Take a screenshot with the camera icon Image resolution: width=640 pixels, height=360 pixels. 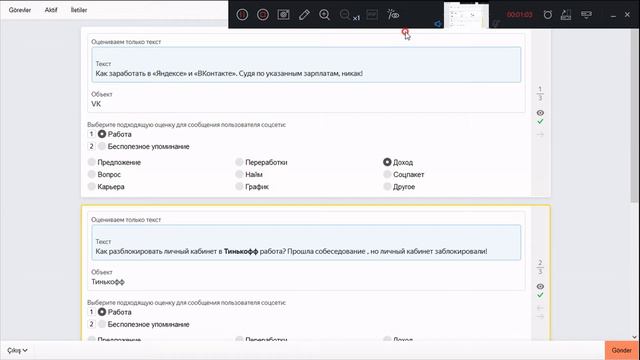point(283,15)
